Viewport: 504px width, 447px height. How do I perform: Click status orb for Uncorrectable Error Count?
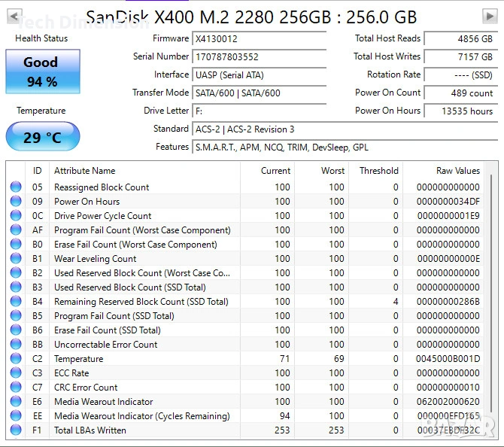[x=16, y=345]
